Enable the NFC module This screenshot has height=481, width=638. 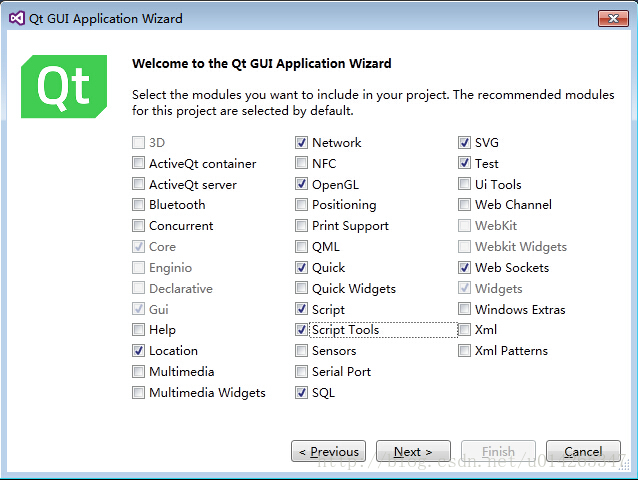tap(301, 163)
